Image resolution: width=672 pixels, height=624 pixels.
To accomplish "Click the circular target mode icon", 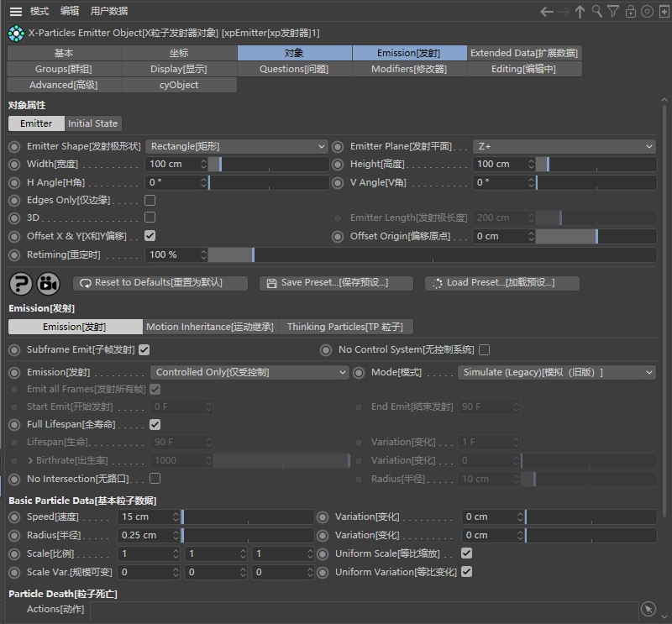I will coord(647,12).
